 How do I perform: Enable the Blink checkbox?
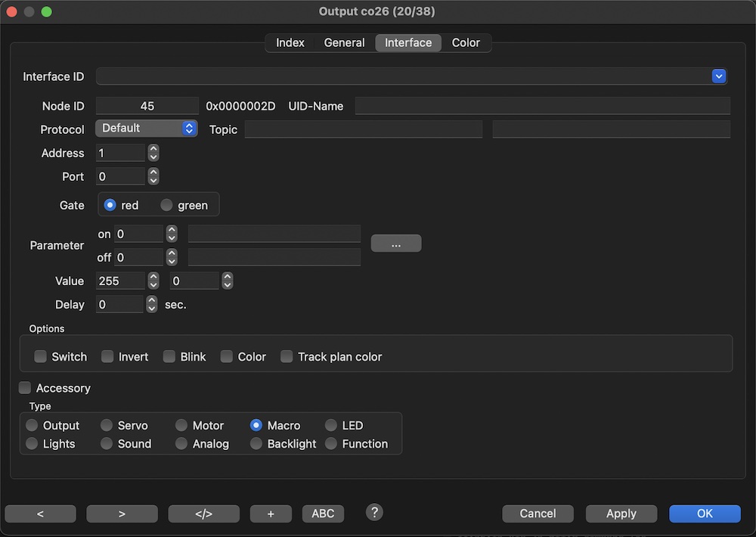(x=169, y=356)
